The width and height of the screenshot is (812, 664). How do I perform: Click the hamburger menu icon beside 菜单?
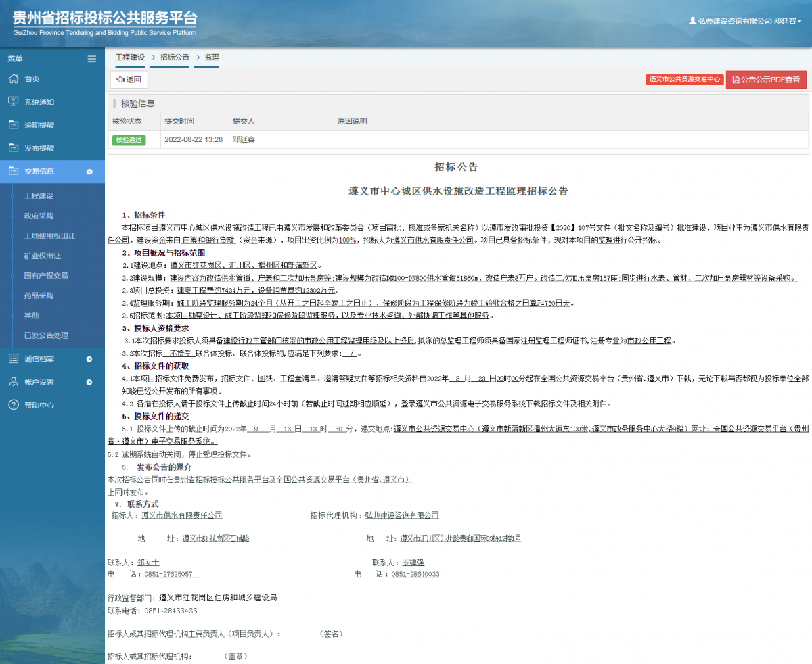tap(92, 59)
